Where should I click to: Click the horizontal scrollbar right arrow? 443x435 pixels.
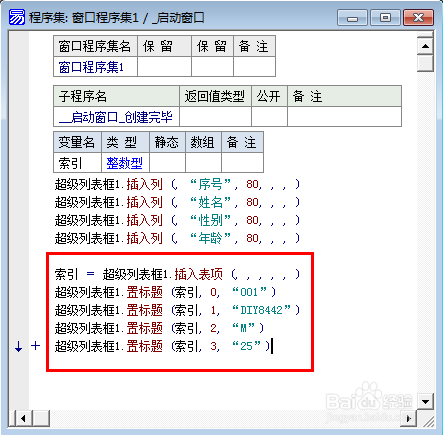409,418
